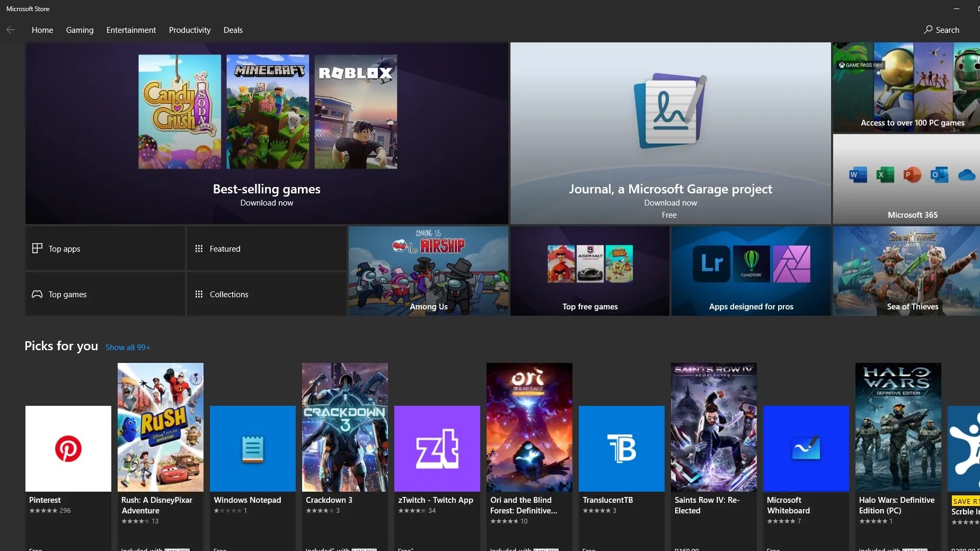Open the Collections section
The width and height of the screenshot is (980, 551).
click(266, 294)
